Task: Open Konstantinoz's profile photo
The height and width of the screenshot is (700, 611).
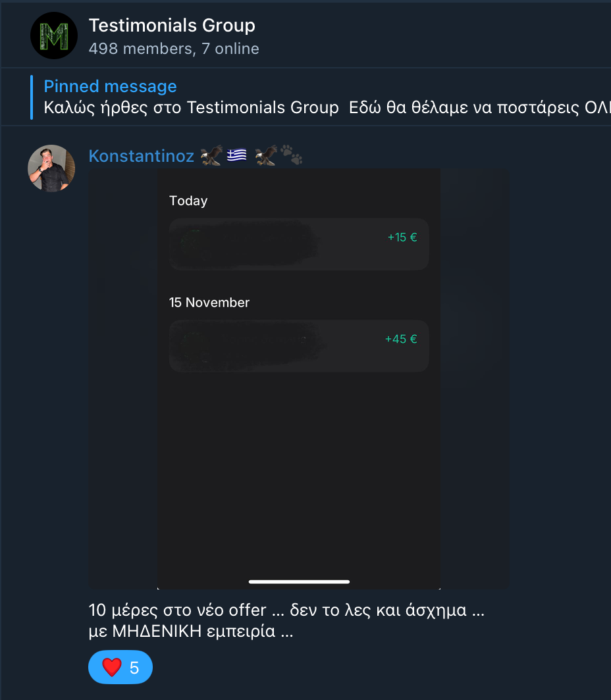Action: [x=51, y=168]
